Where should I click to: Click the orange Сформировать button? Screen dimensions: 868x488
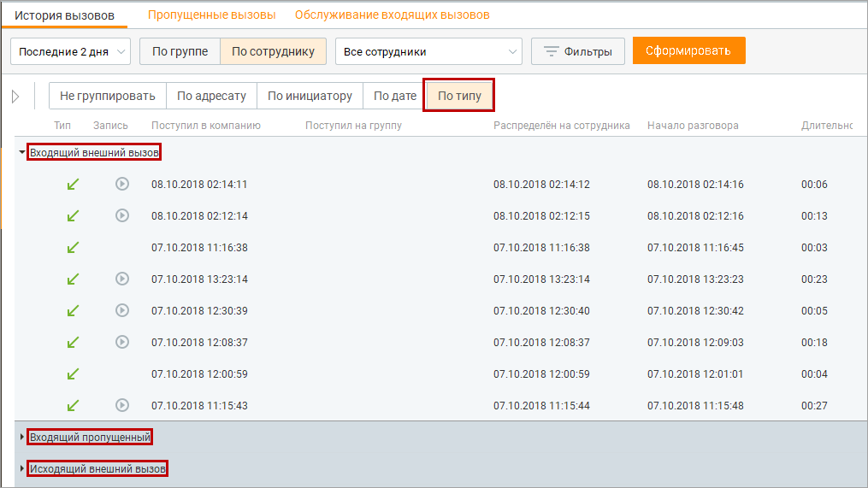[x=688, y=50]
